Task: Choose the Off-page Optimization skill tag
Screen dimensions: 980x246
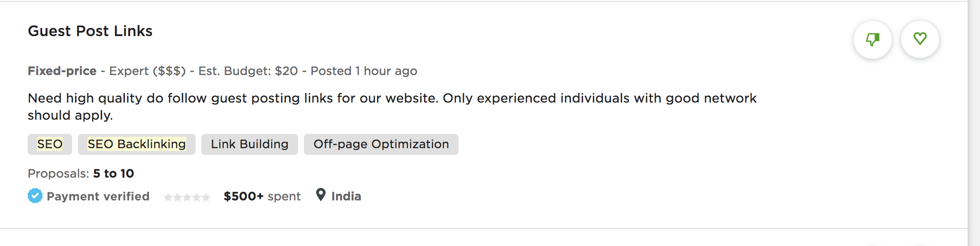Action: [x=381, y=144]
